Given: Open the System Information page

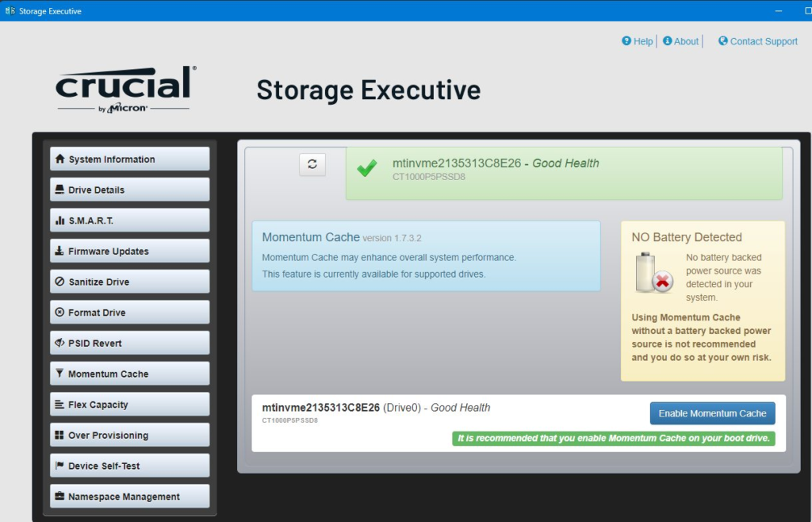Looking at the screenshot, I should (130, 159).
